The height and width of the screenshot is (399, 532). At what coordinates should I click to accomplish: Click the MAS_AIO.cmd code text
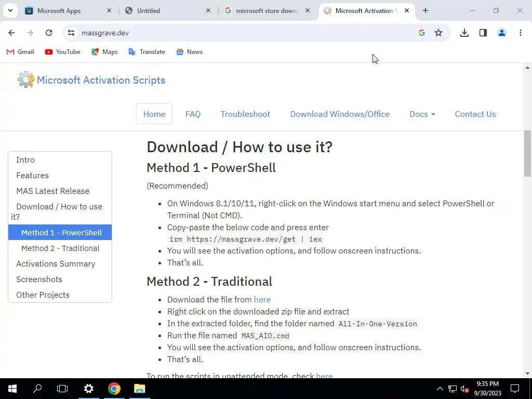pos(265,336)
